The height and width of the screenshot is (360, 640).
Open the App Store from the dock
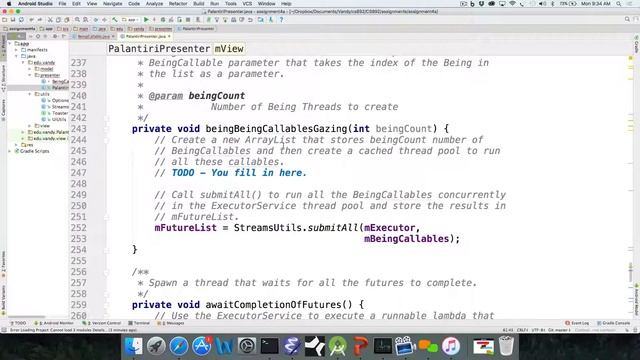pos(202,346)
